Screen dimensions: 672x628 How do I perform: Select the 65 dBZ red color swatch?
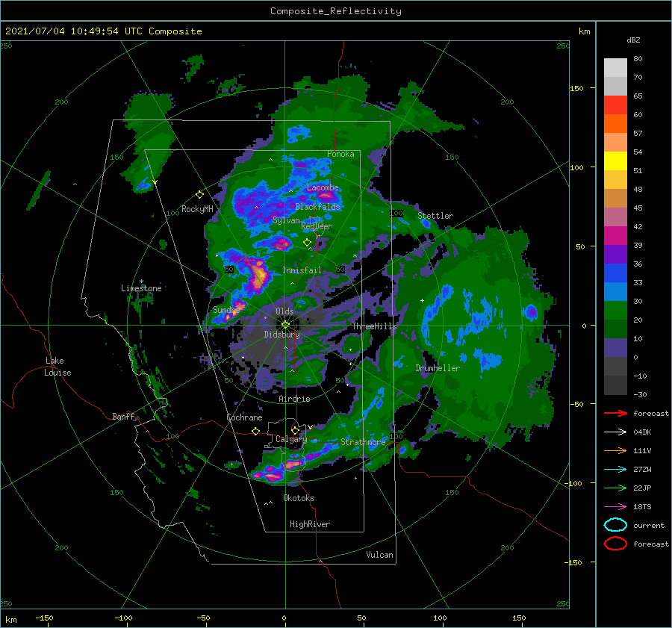[615, 105]
